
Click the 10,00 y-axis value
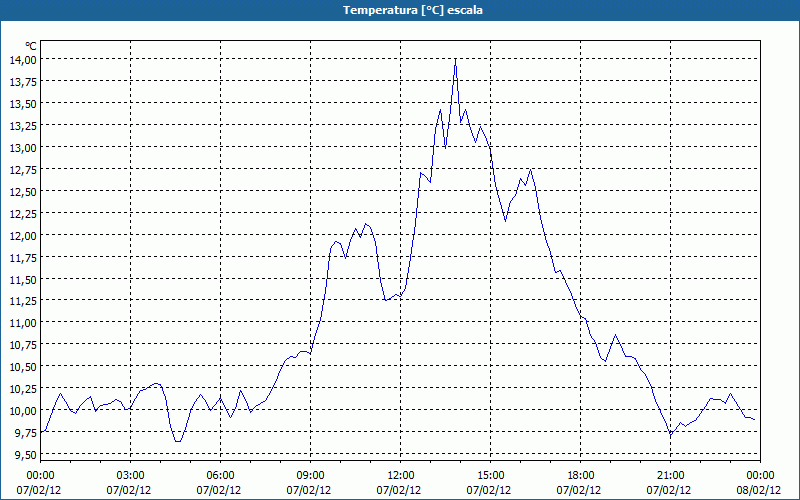click(23, 411)
